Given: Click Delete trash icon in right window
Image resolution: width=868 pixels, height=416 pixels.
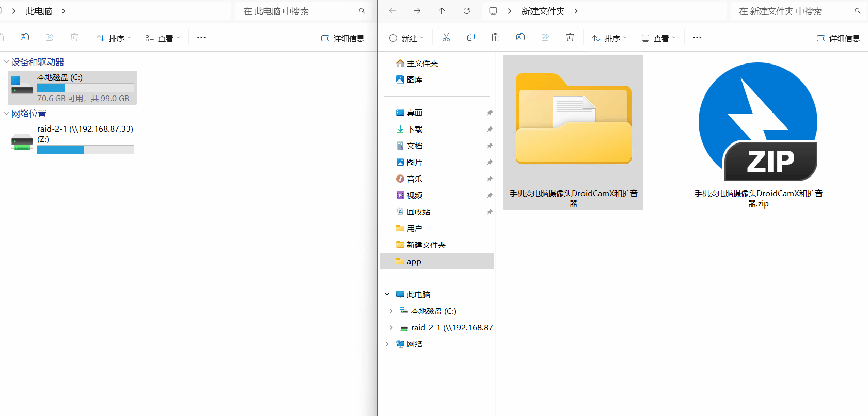Looking at the screenshot, I should coord(570,38).
